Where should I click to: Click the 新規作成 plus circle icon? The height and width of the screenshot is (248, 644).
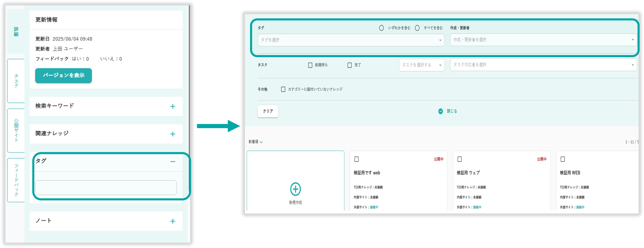[x=295, y=189]
